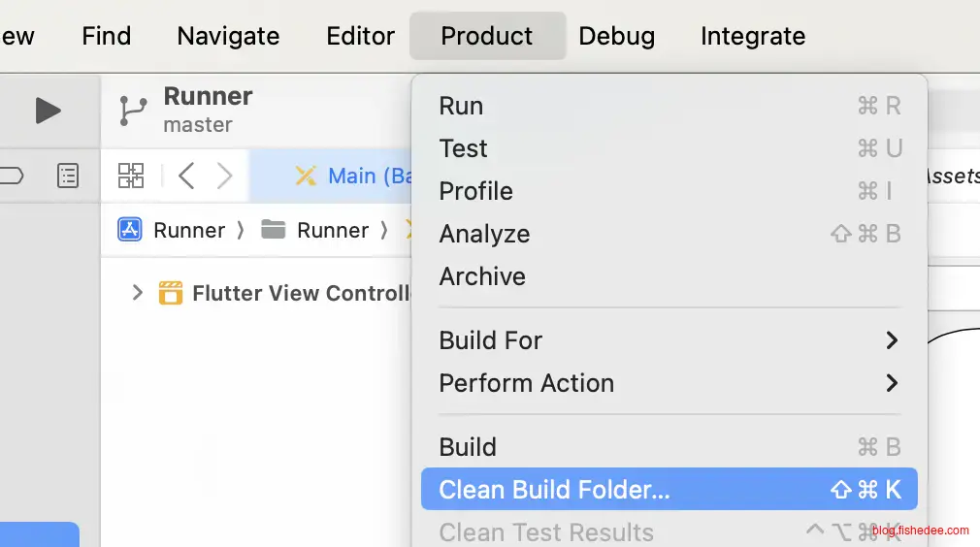
Task: Select Archive from the Product menu
Action: [x=482, y=276]
